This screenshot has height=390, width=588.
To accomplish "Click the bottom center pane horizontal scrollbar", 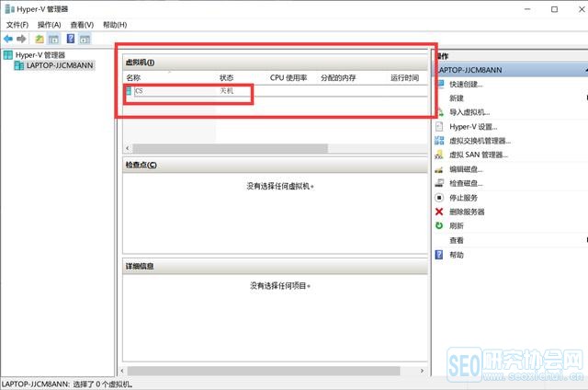I will tap(264, 371).
